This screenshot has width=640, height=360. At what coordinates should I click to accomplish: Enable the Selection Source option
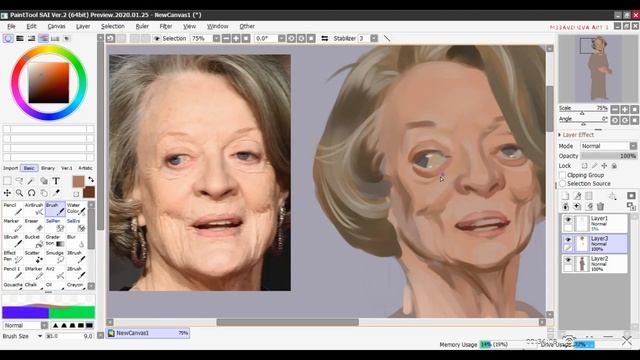pyautogui.click(x=562, y=184)
